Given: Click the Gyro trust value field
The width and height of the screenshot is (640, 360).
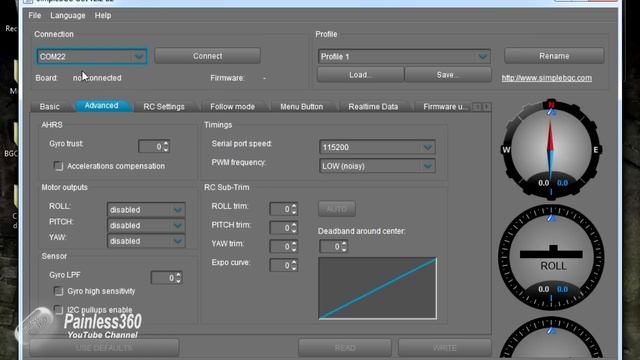Looking at the screenshot, I should 151,147.
